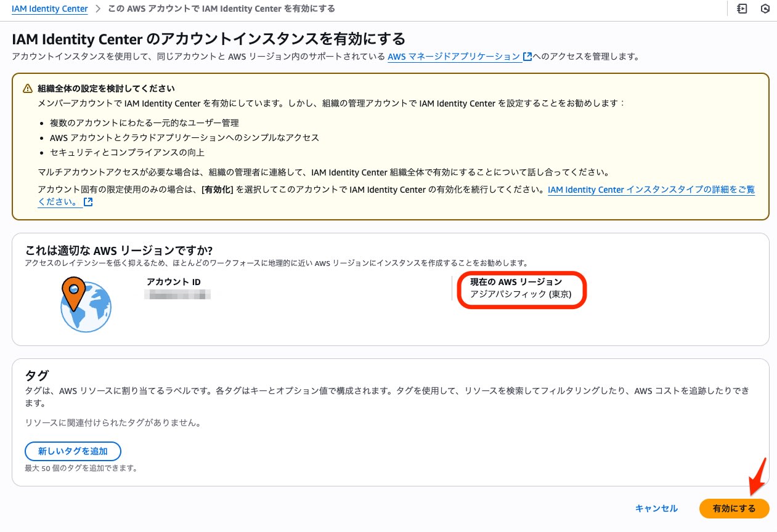Image resolution: width=777 pixels, height=532 pixels.
Task: Open the AWS マネージドアプリケーション link
Action: coord(454,57)
